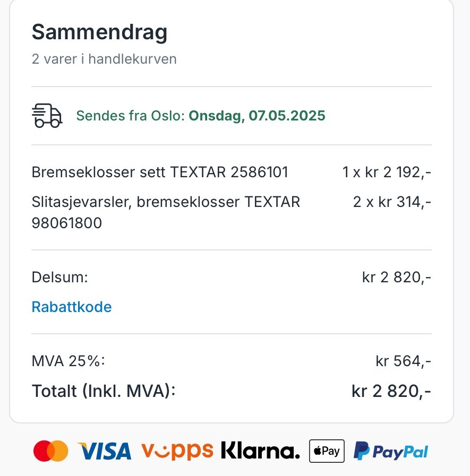Click the Delsum amount kr 2 820,-
The width and height of the screenshot is (470, 476).
coord(396,277)
